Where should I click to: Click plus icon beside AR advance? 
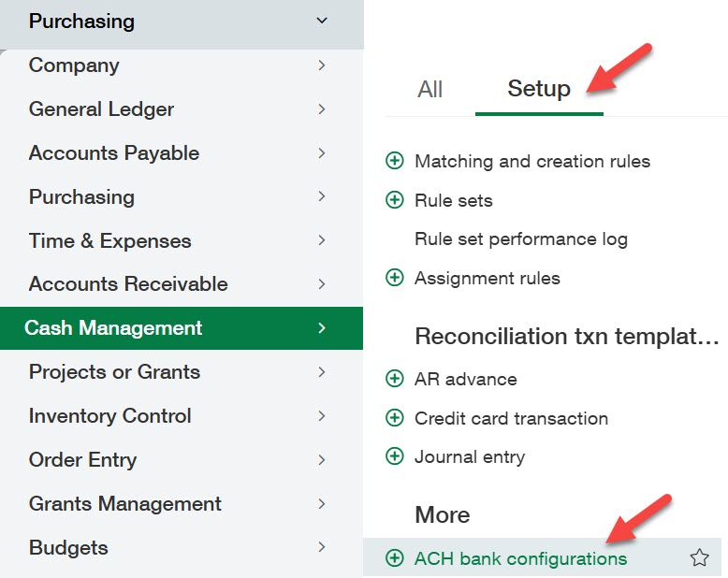395,379
